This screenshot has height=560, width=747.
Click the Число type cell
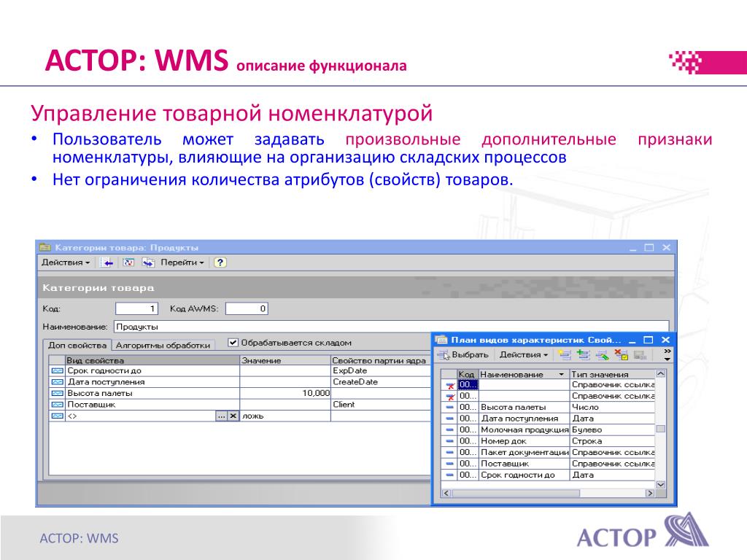click(x=613, y=407)
